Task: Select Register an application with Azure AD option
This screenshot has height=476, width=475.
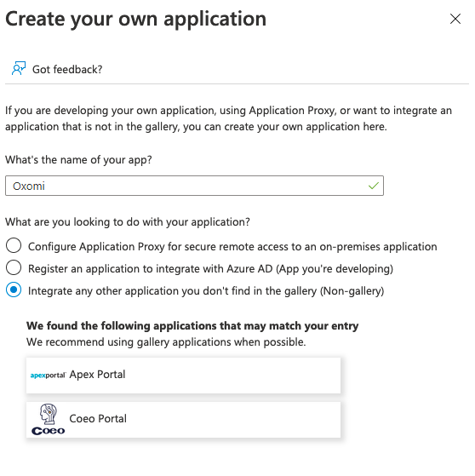Action: click(x=14, y=267)
